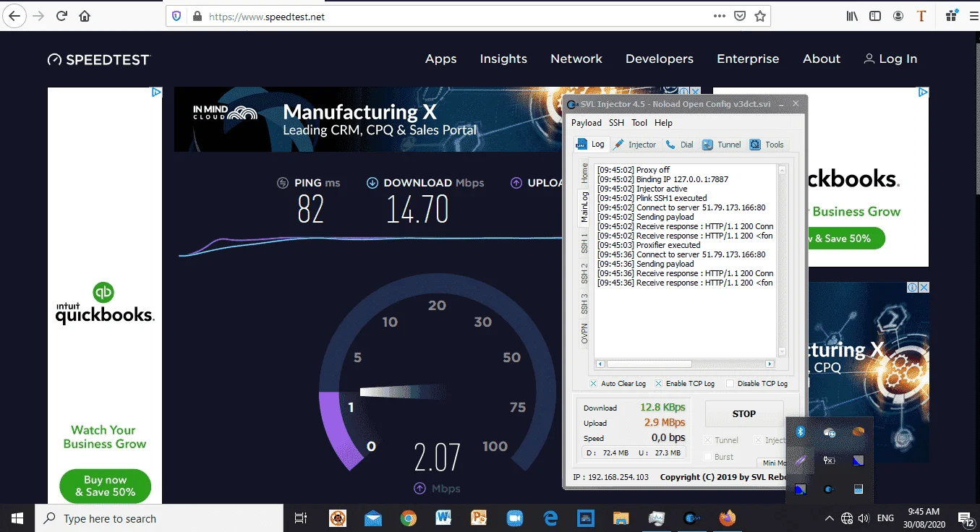Check Disable TCP Log option
The image size is (980, 532).
click(730, 384)
